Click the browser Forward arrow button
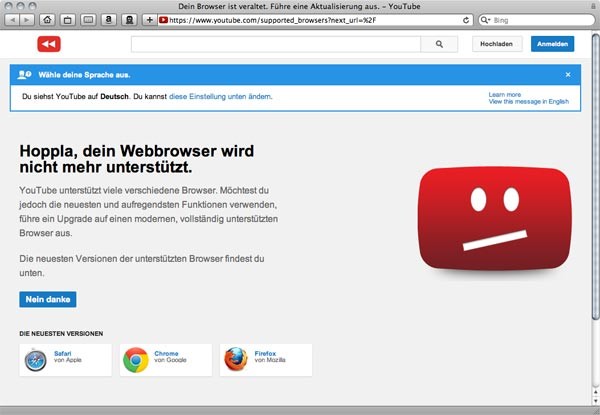This screenshot has width=600, height=415. point(27,19)
